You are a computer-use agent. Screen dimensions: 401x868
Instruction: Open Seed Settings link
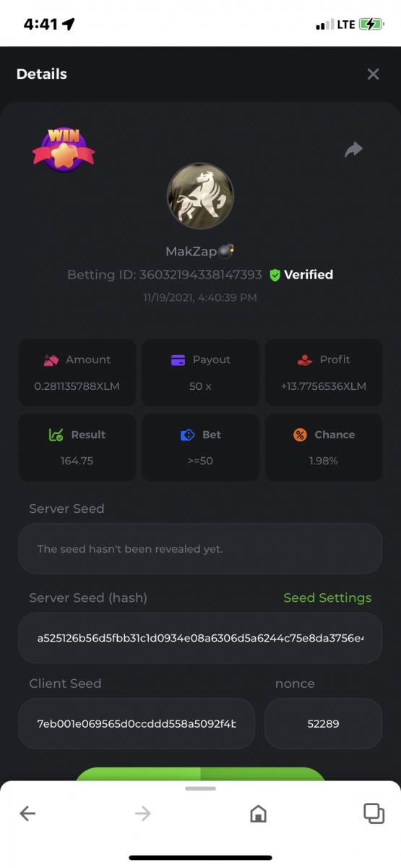pyautogui.click(x=327, y=597)
